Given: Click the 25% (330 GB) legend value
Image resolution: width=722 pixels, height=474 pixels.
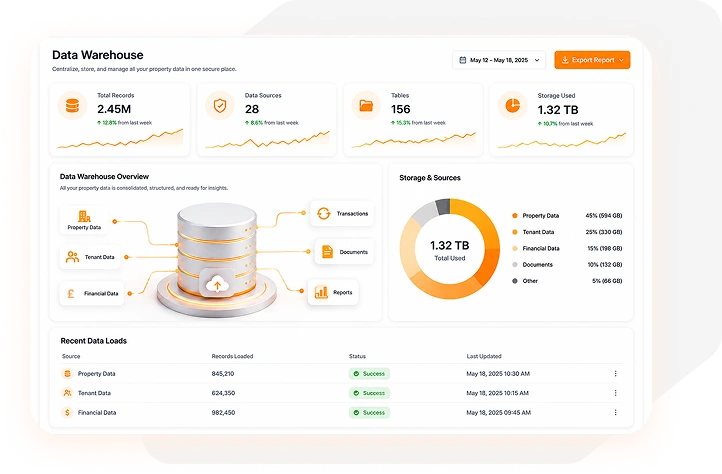Looking at the screenshot, I should pyautogui.click(x=604, y=232).
